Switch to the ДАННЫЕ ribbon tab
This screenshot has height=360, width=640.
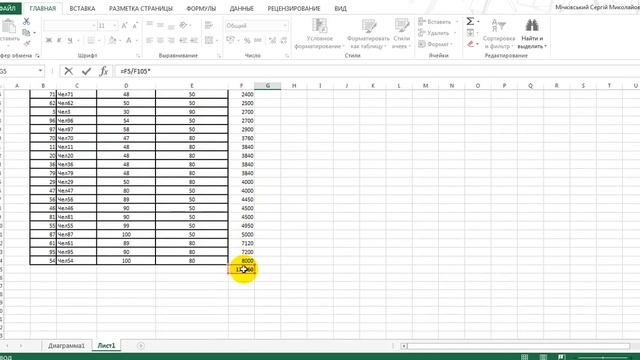[x=241, y=9]
